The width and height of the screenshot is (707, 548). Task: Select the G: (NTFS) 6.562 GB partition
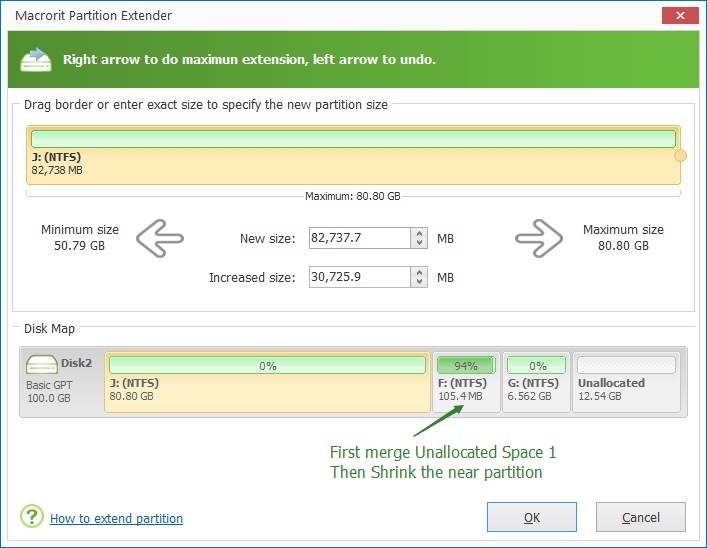[536, 382]
